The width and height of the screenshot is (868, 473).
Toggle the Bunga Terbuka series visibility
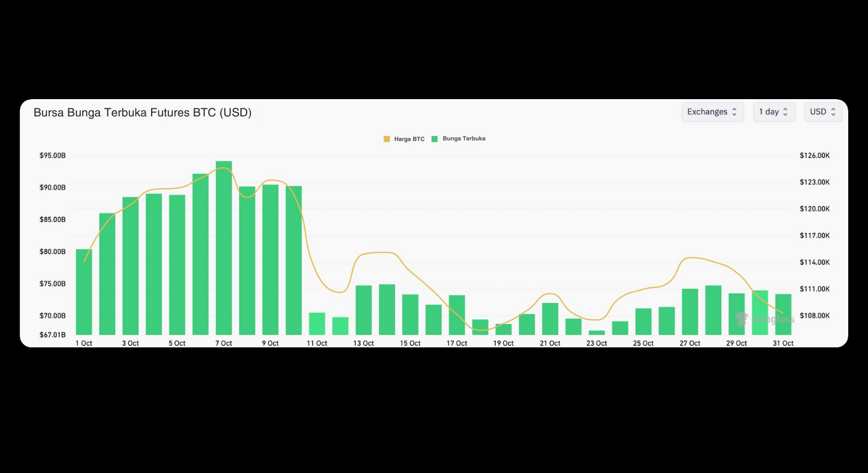coord(459,139)
